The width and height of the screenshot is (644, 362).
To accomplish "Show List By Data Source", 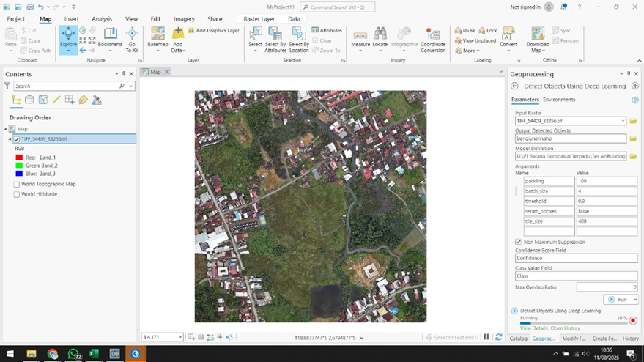I will 29,100.
